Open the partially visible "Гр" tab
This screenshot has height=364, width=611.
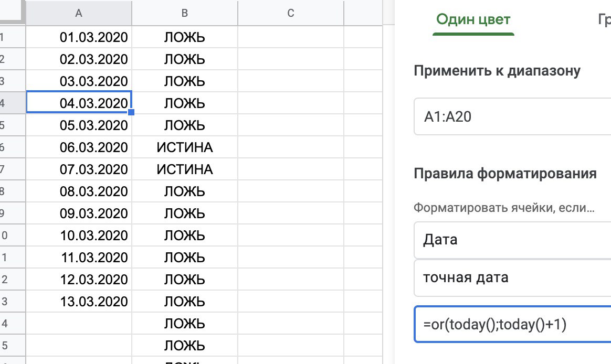(x=604, y=20)
